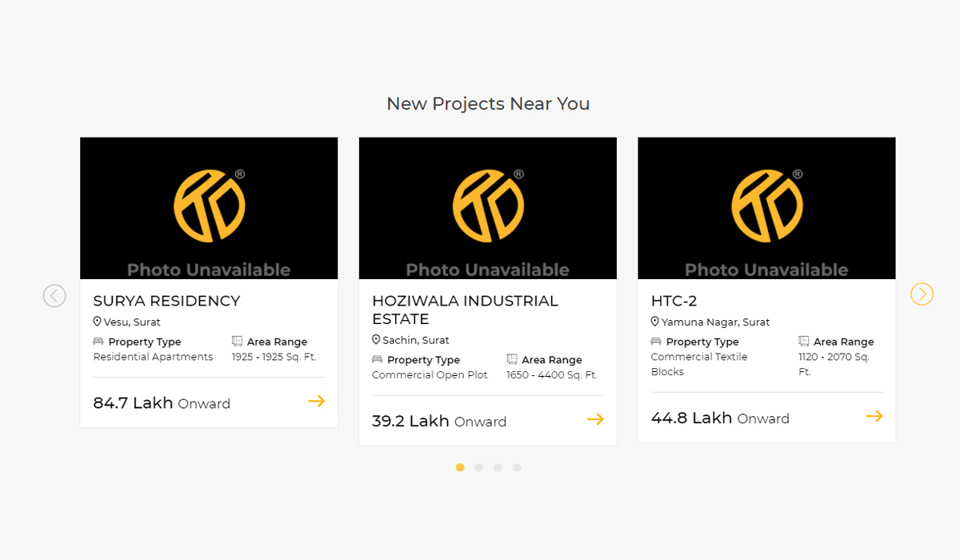The width and height of the screenshot is (960, 560).
Task: Click Surya Residency photo unavailable thumbnail
Action: coord(209,208)
